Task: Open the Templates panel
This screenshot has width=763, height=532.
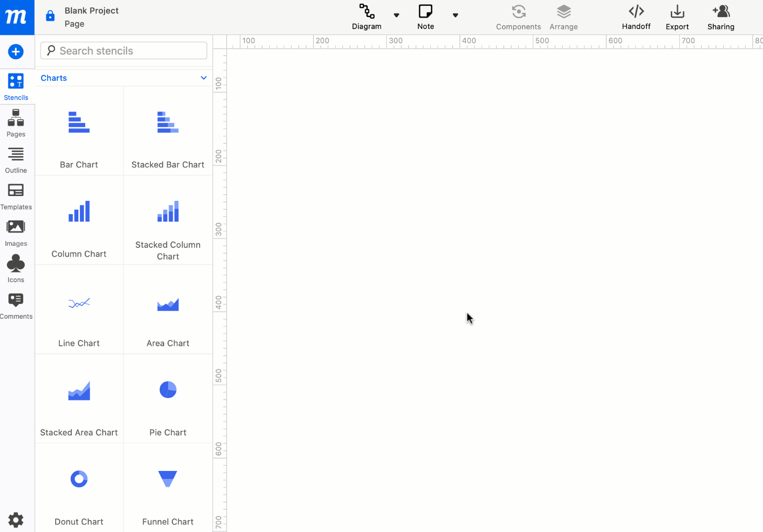Action: pyautogui.click(x=16, y=196)
